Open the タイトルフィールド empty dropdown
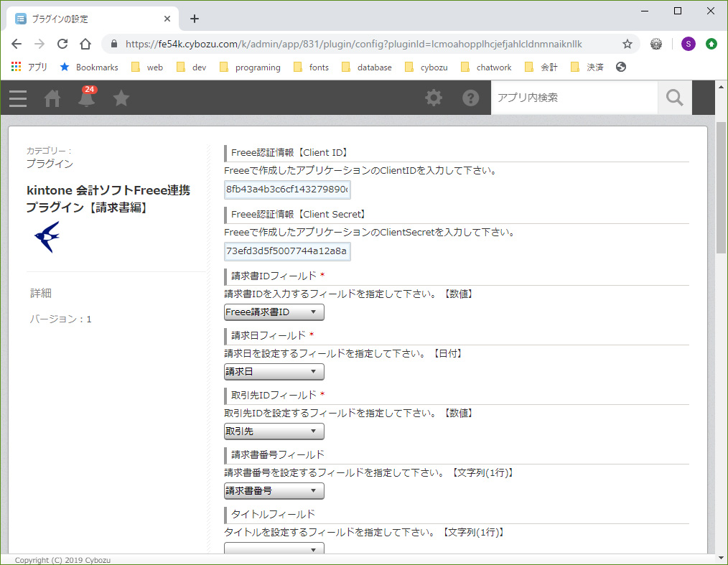Viewport: 728px width, 565px height. (x=274, y=548)
